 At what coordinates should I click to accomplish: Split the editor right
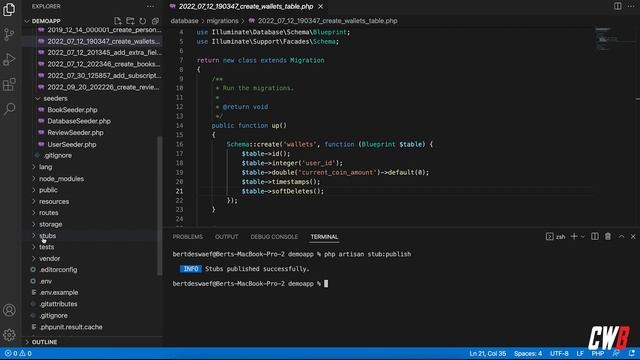click(618, 6)
